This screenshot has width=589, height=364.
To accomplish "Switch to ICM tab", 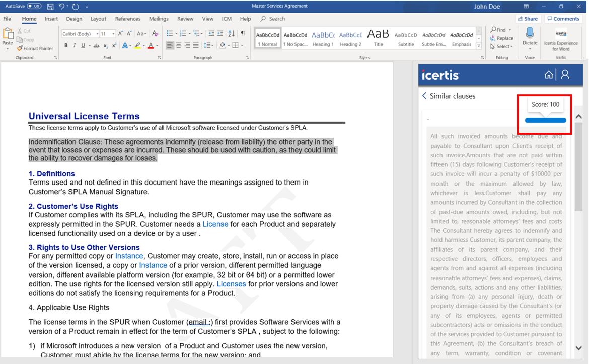I will [227, 19].
